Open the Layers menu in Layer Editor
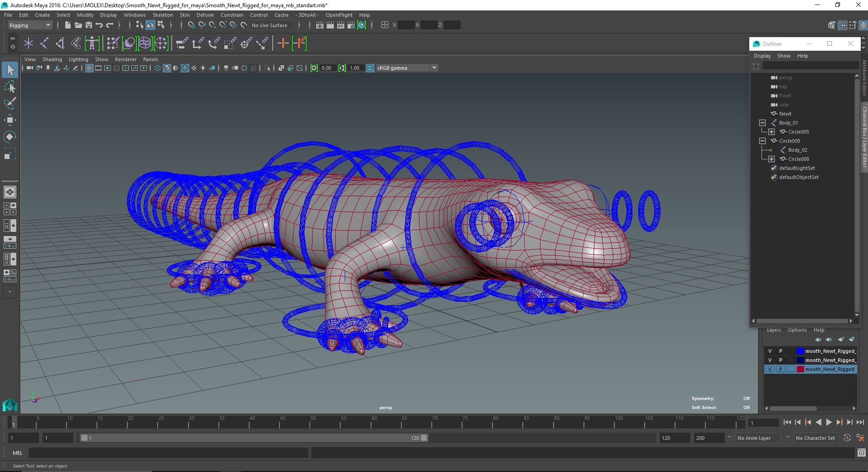868x472 pixels. 774,330
